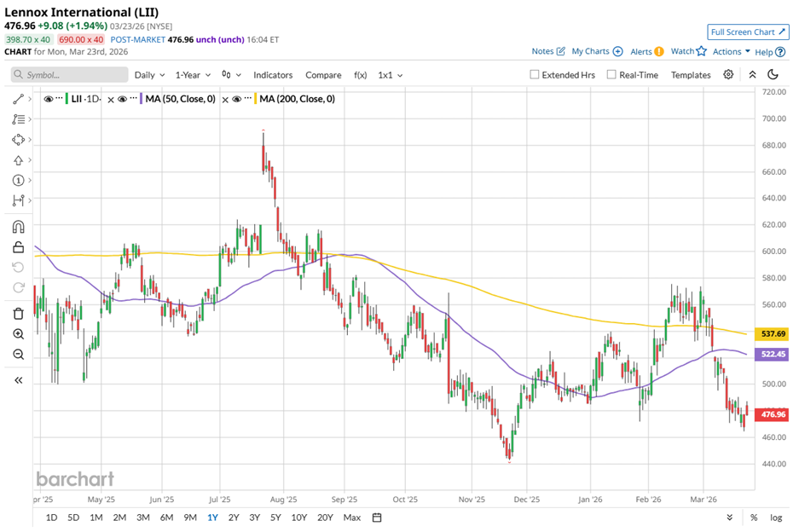The image size is (799, 532).
Task: Delete drawings with the trash icon
Action: pyautogui.click(x=18, y=314)
